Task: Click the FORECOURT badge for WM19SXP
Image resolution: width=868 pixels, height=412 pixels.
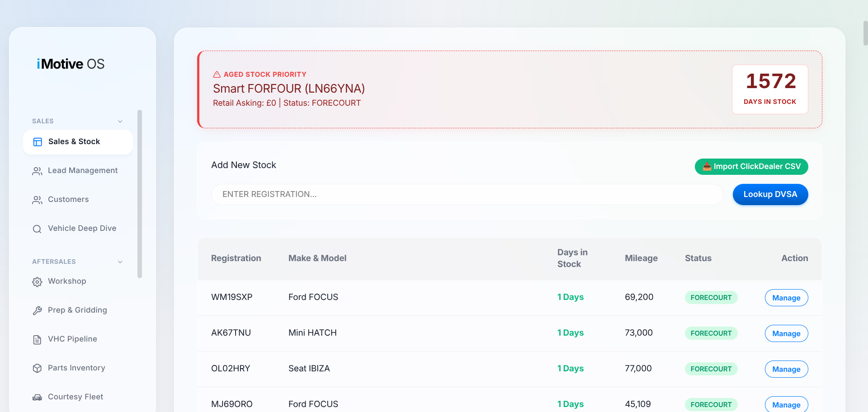Action: pyautogui.click(x=711, y=298)
